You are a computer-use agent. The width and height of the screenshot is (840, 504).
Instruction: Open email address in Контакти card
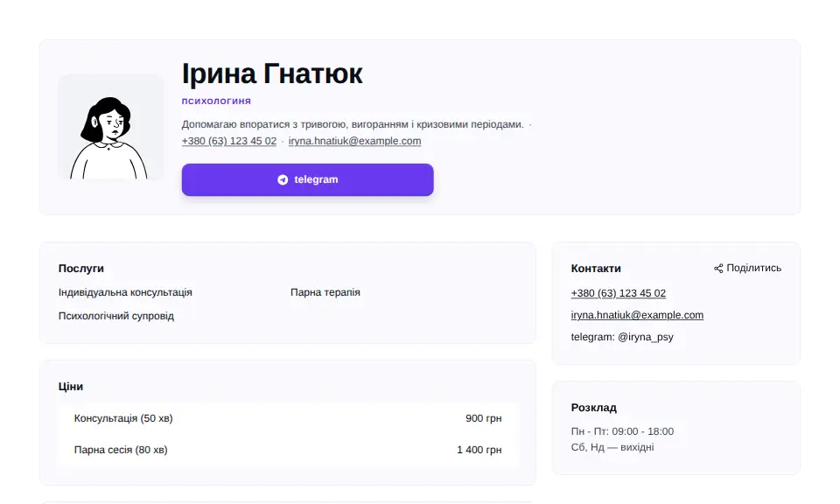click(x=637, y=315)
